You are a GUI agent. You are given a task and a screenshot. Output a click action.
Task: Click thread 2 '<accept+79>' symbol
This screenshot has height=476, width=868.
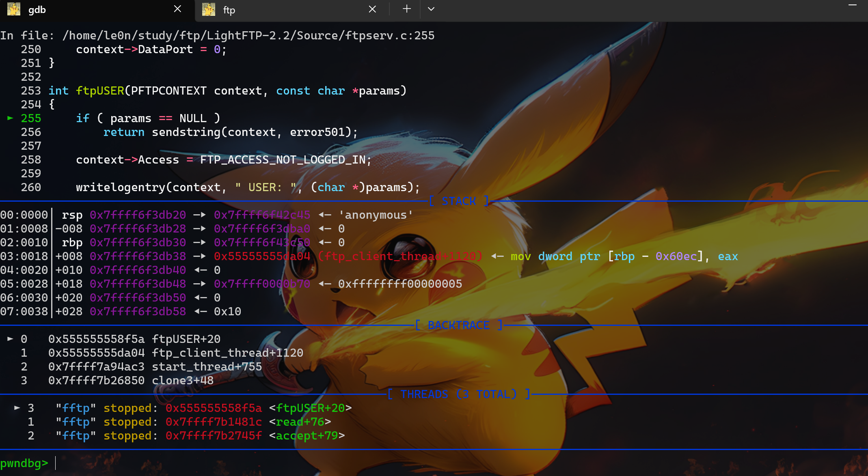point(307,436)
